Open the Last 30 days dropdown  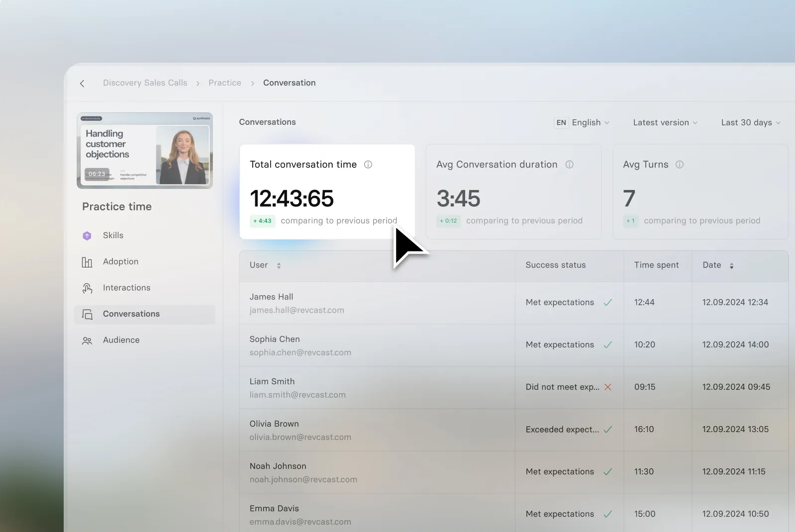[751, 123]
